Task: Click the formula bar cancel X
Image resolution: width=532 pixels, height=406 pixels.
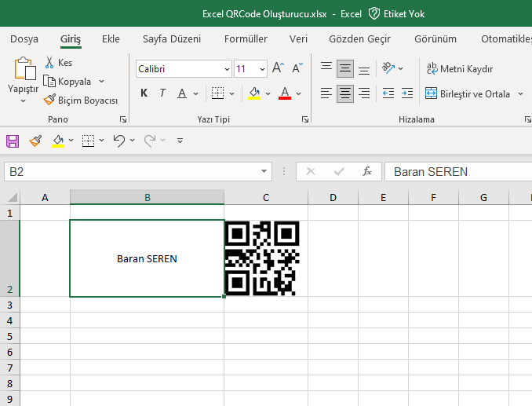Action: pos(311,171)
